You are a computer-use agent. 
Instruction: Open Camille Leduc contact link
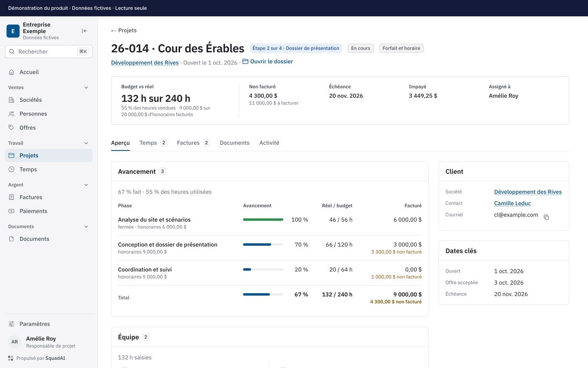(512, 203)
